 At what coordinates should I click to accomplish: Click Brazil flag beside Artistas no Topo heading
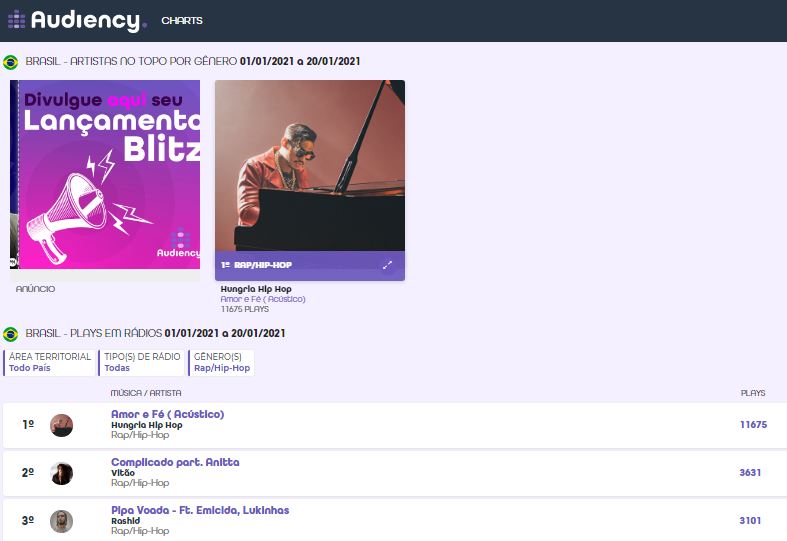[11, 62]
